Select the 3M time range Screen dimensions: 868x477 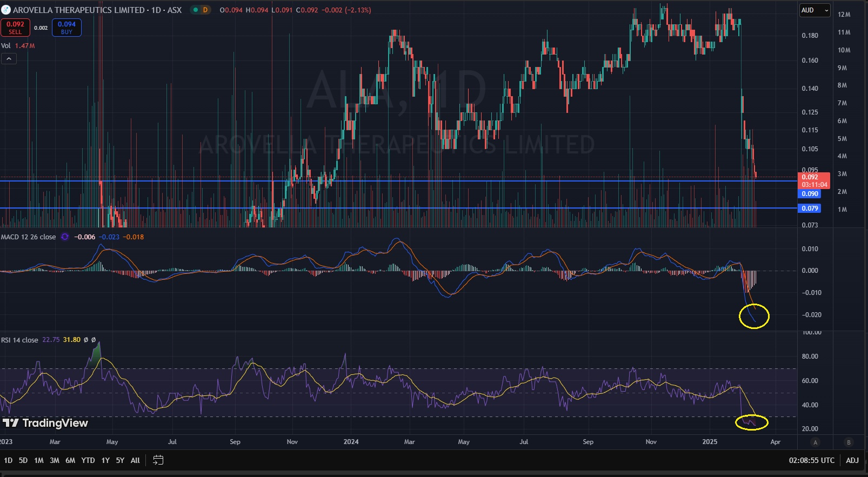coord(55,460)
